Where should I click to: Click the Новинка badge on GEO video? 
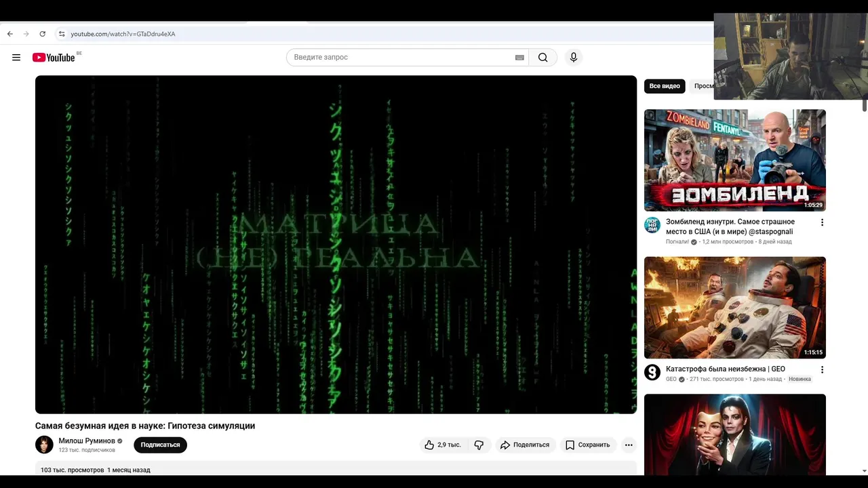pyautogui.click(x=800, y=379)
